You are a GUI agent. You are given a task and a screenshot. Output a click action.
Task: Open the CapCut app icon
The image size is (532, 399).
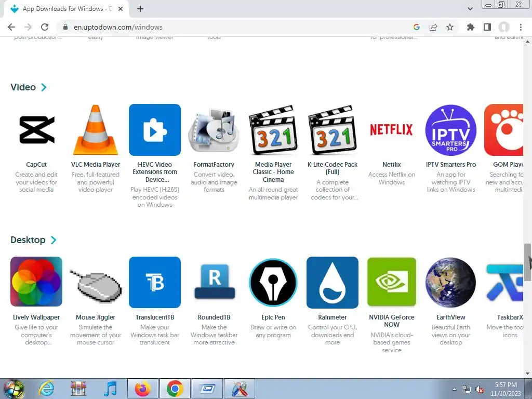tap(36, 129)
